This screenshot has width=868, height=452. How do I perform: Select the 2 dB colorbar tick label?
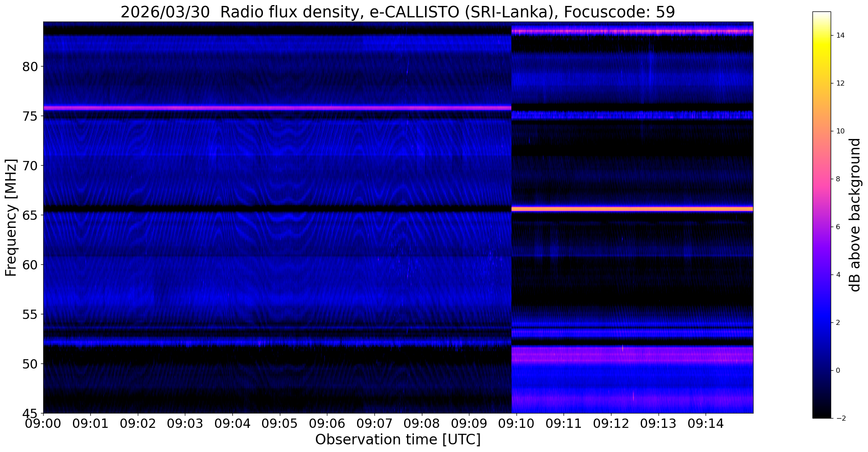[x=837, y=323]
